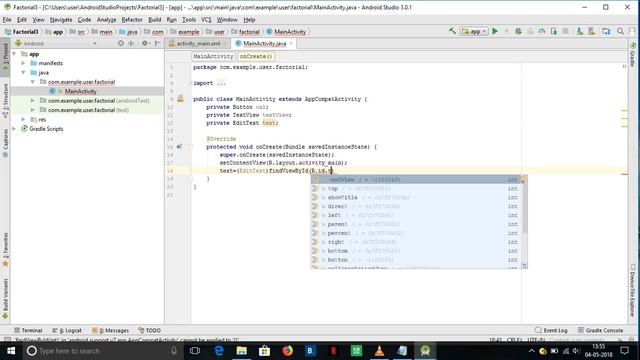The height and width of the screenshot is (360, 640).
Task: Expand the manifests folder
Action: 23,63
